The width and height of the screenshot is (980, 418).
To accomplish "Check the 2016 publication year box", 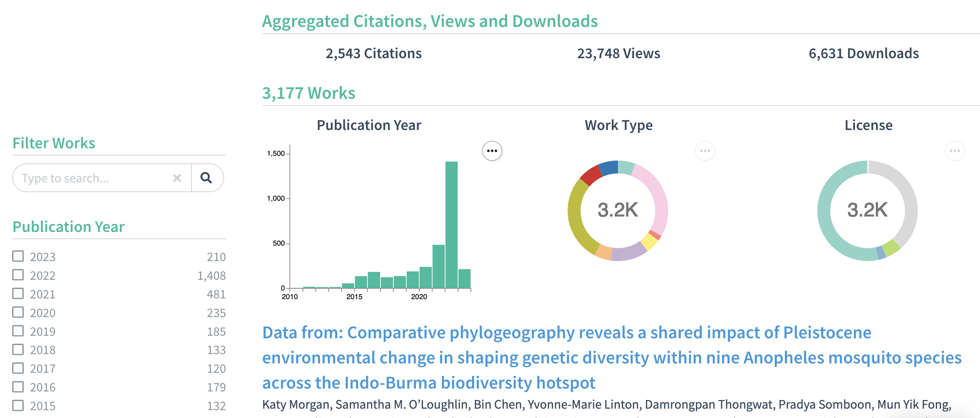I will coord(18,386).
